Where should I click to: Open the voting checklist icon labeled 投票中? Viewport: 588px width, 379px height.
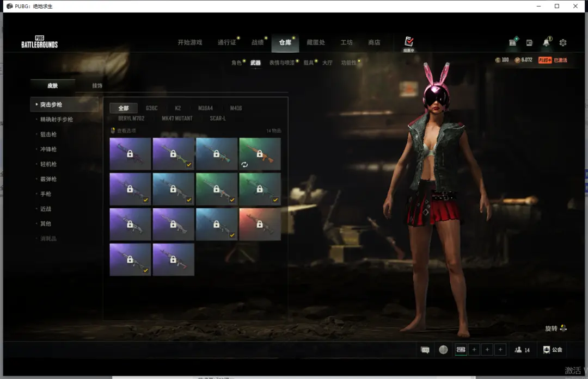point(409,44)
